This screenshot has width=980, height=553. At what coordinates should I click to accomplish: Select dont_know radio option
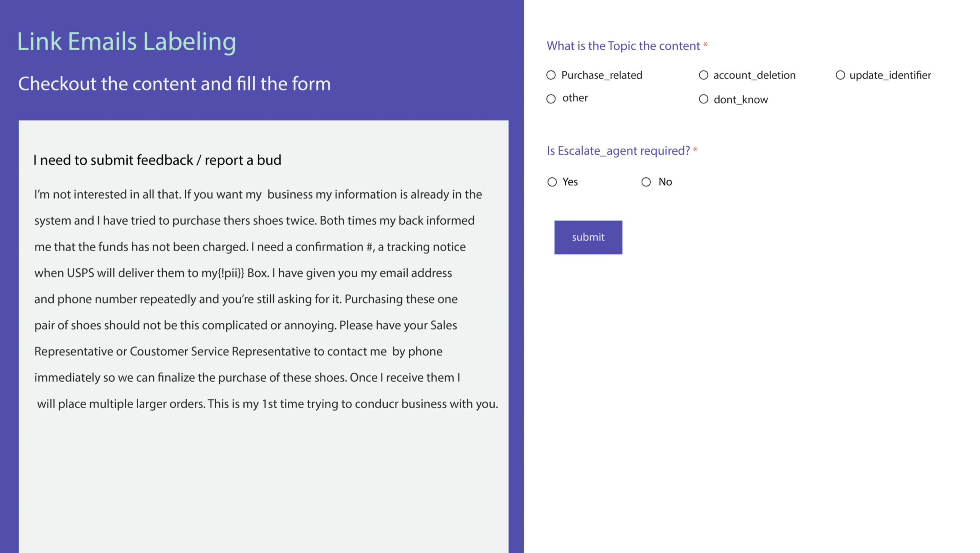point(703,99)
